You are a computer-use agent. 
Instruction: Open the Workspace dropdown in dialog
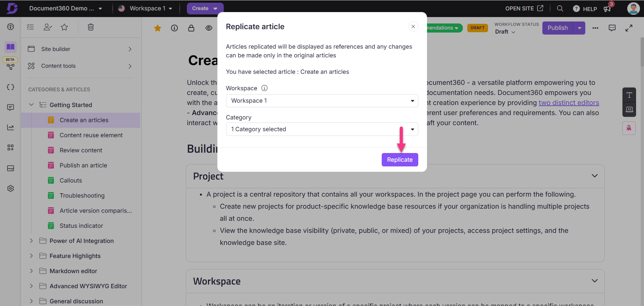(322, 101)
